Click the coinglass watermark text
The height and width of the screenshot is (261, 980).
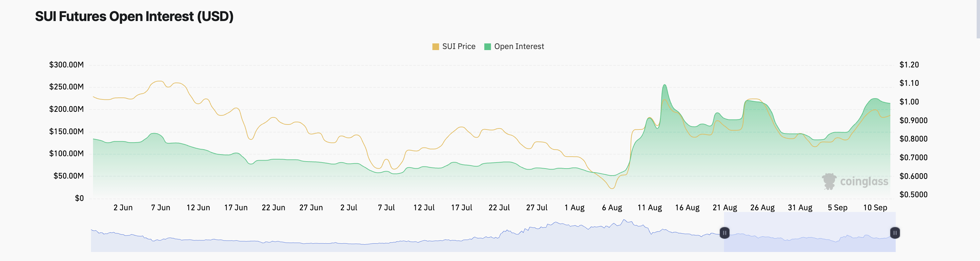coord(864,182)
